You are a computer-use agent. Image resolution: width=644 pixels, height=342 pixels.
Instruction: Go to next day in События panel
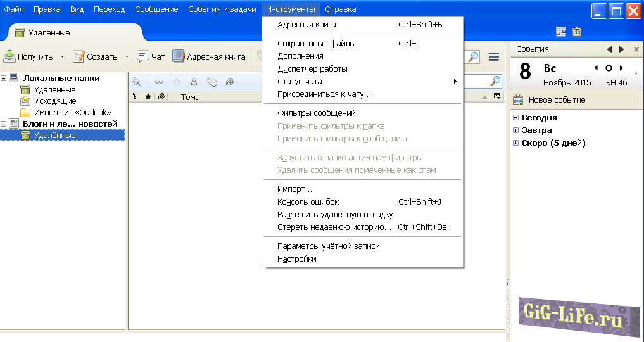[621, 68]
